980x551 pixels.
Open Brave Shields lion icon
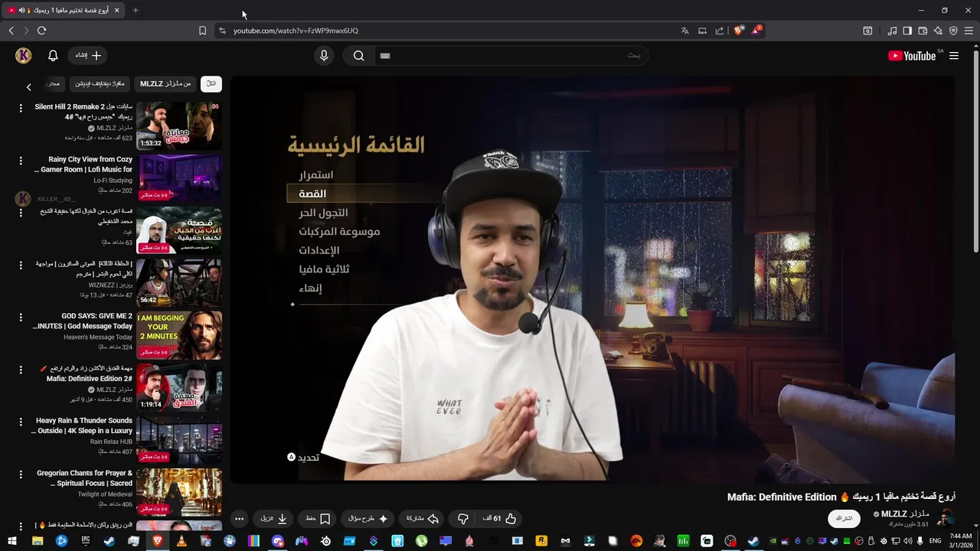point(738,31)
